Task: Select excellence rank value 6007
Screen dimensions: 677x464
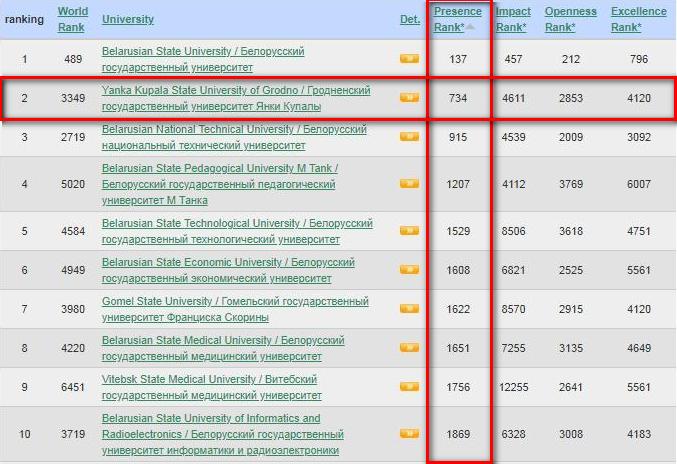Action: [639, 184]
